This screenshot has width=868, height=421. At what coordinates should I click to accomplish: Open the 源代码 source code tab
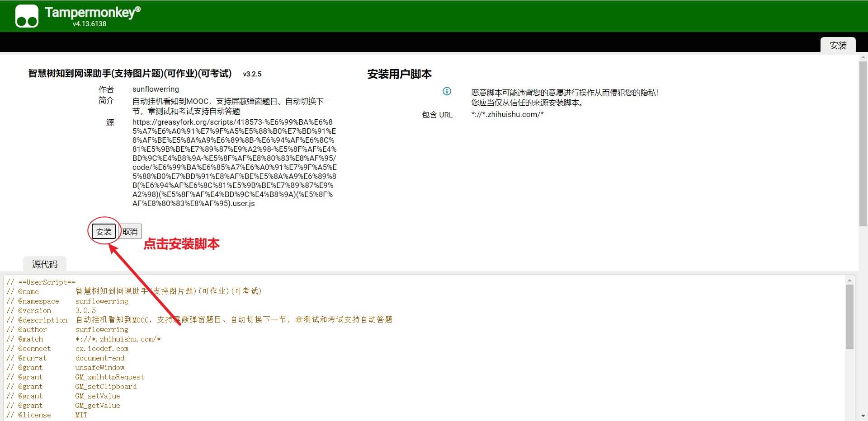coord(45,264)
